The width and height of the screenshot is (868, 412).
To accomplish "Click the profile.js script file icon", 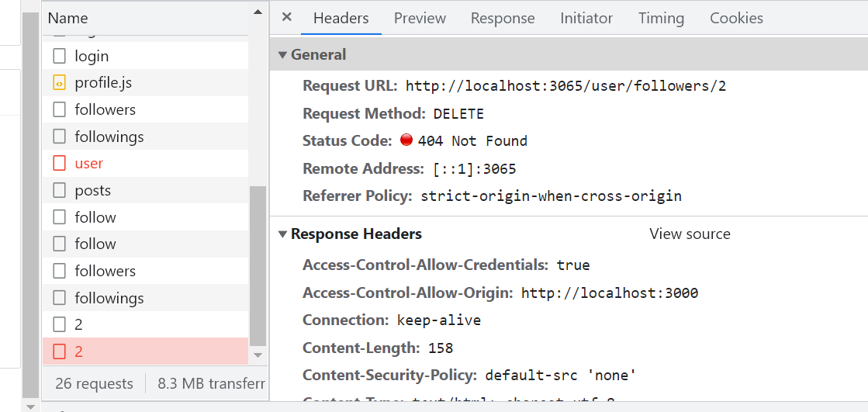I will tap(59, 82).
